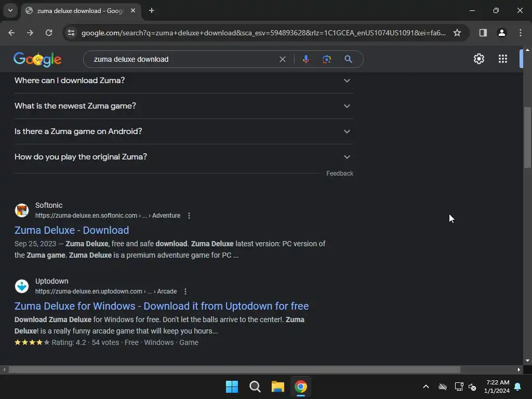View site information icon in address bar
Screen dimensions: 532x399
click(71, 33)
